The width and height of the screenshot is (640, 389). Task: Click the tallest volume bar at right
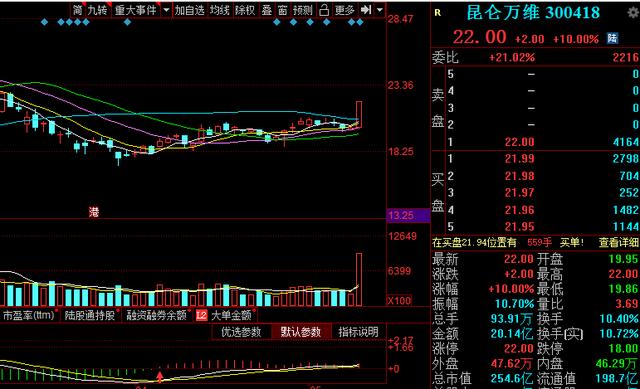click(x=359, y=280)
